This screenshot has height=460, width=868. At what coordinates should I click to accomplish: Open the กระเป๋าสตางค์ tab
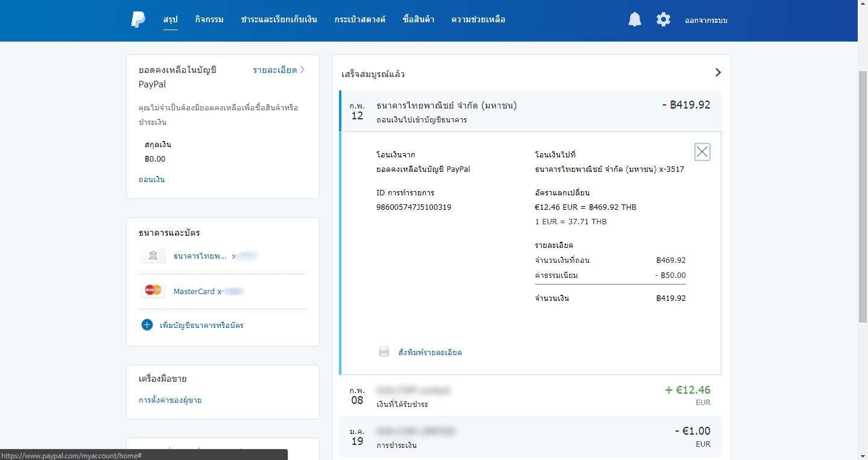pyautogui.click(x=360, y=19)
